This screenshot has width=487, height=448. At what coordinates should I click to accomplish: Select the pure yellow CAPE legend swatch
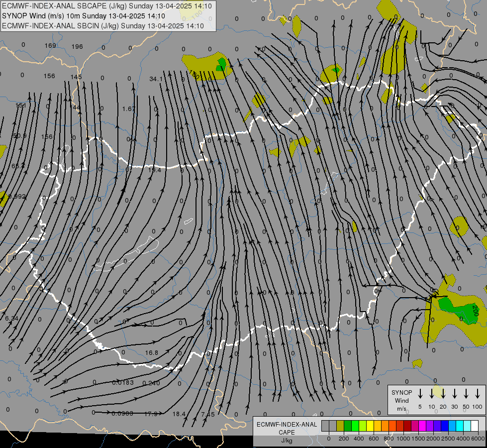tap(370, 426)
